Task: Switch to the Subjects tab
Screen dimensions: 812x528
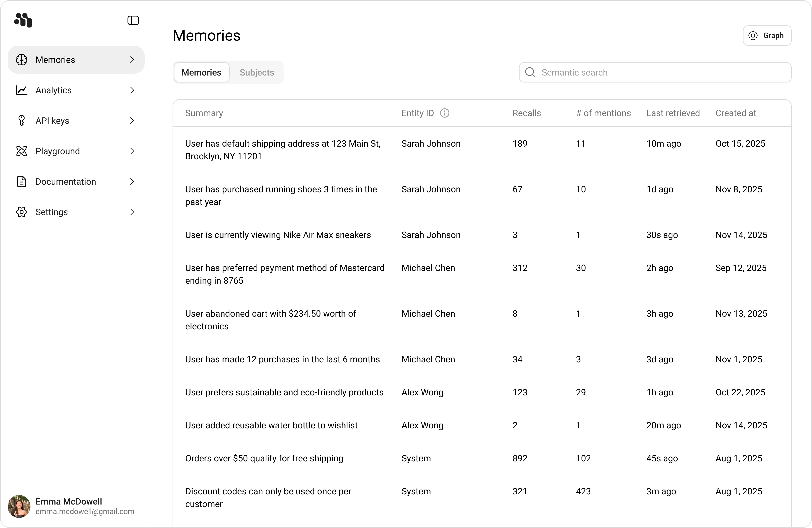Action: tap(256, 72)
